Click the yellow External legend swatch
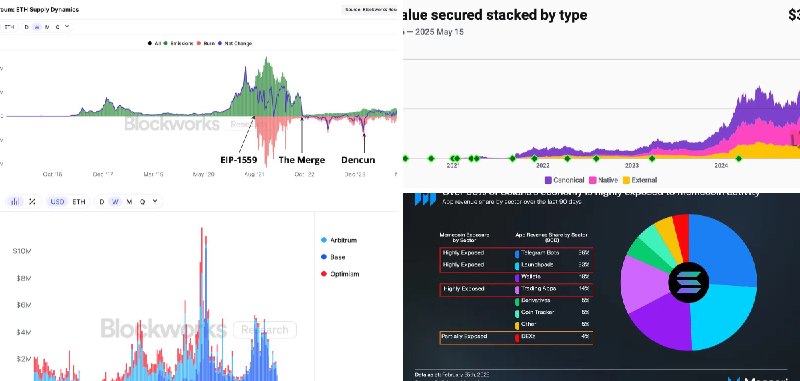The height and width of the screenshot is (381, 800). click(626, 180)
